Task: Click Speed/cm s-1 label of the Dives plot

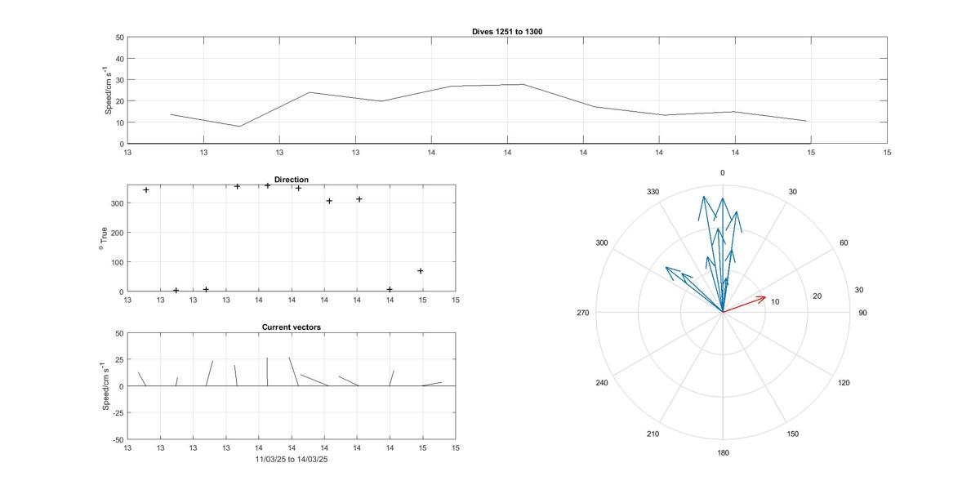Action: tap(108, 91)
